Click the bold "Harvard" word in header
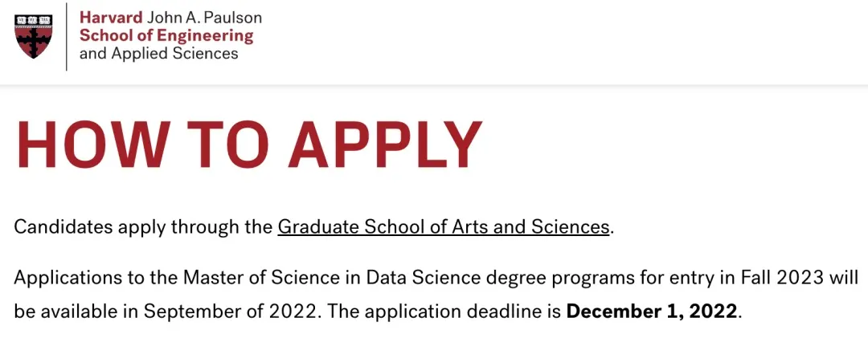 112,17
